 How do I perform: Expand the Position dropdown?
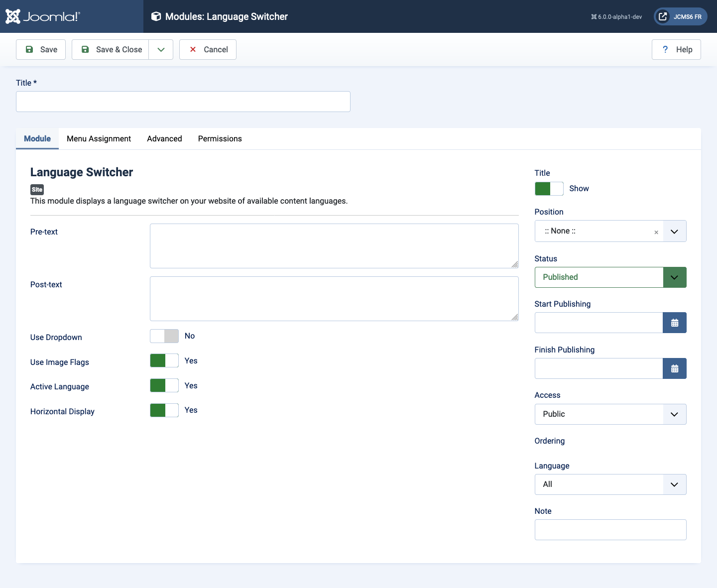[x=674, y=232]
